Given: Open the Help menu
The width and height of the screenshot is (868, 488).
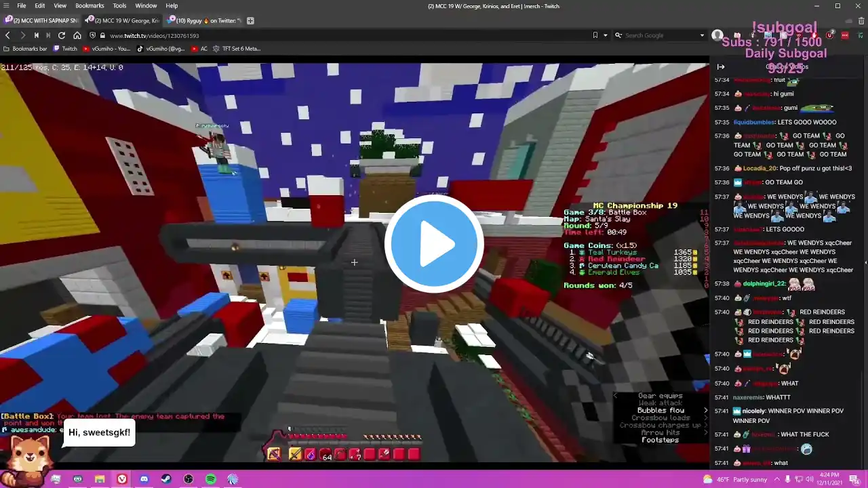Looking at the screenshot, I should [172, 6].
